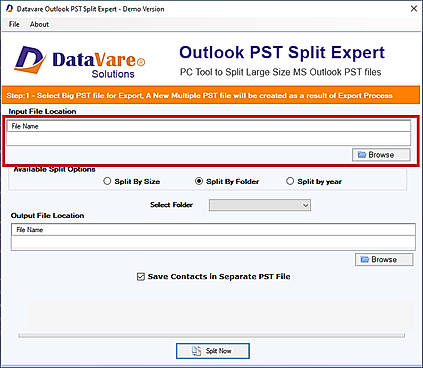Click the app icon in title bar

pyautogui.click(x=9, y=8)
